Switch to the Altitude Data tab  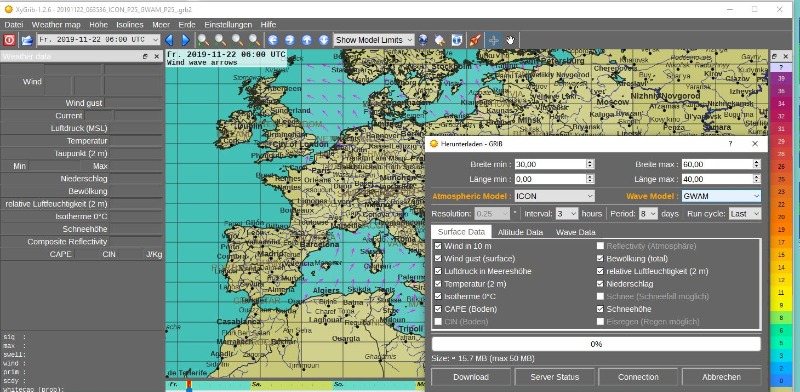coord(520,232)
